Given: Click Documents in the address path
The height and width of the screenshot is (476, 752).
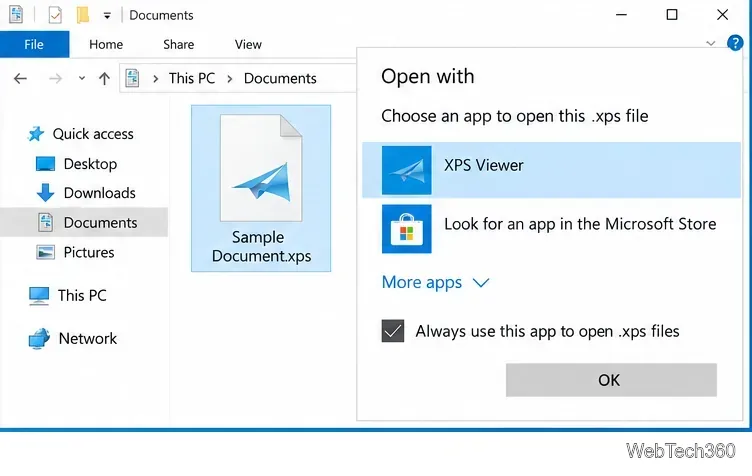Looking at the screenshot, I should pos(280,78).
